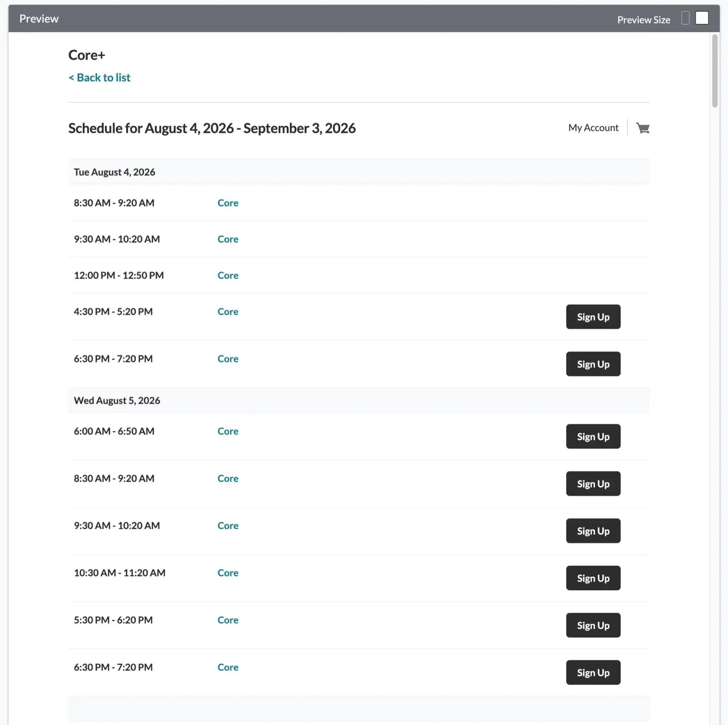Sign Up for Wed 6:30 PM Core class
This screenshot has height=725, width=728.
coord(593,672)
